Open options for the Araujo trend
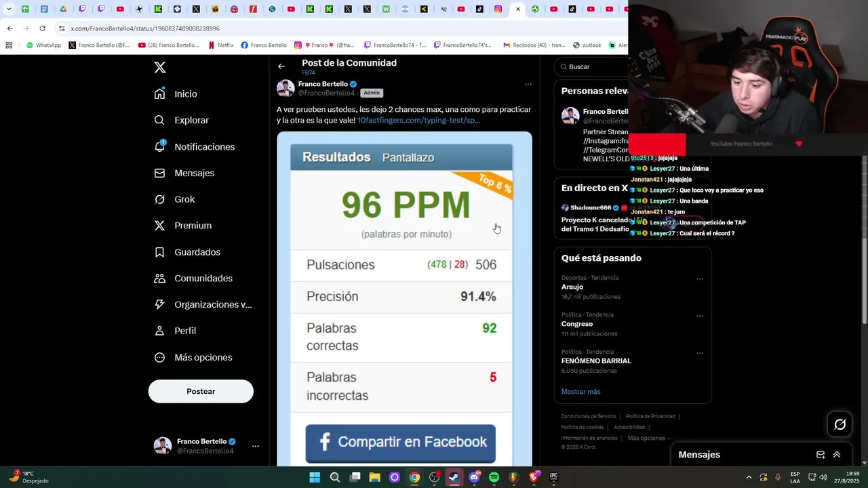 [700, 279]
